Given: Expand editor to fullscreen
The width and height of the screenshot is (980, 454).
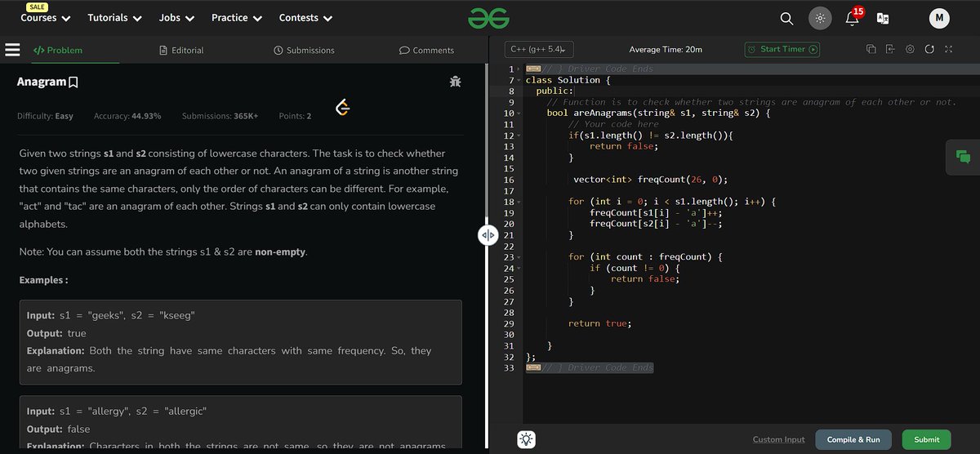Looking at the screenshot, I should pyautogui.click(x=949, y=49).
